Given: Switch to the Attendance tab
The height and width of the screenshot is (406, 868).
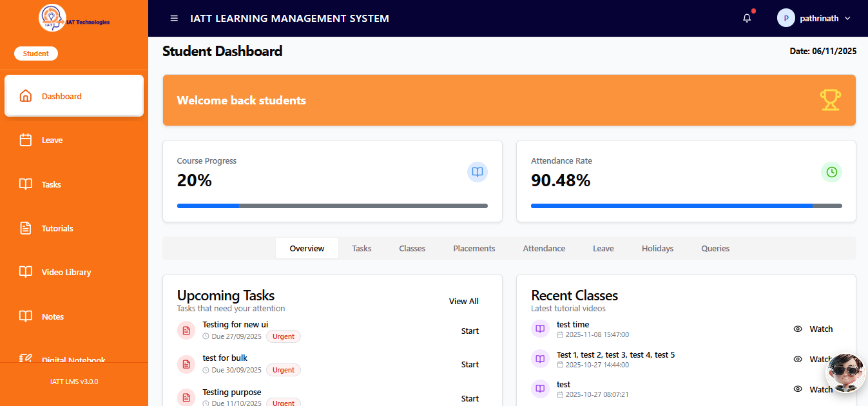Looking at the screenshot, I should (x=544, y=248).
